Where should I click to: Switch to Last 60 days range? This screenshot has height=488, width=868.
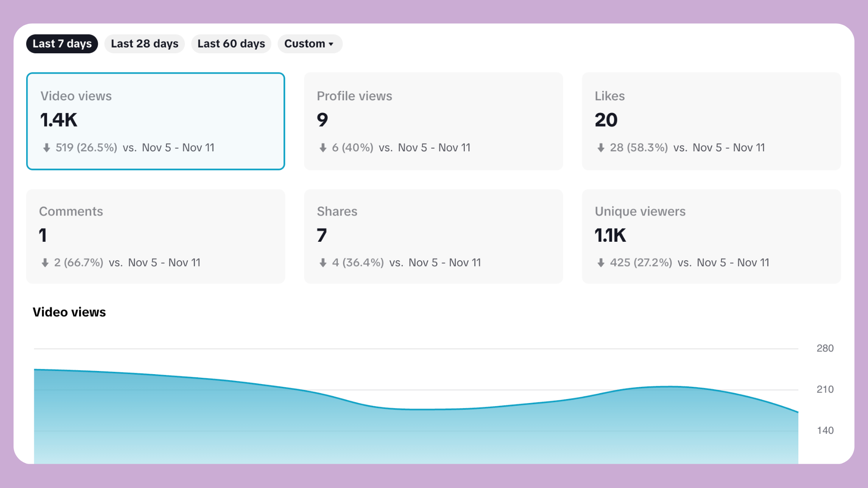tap(231, 44)
